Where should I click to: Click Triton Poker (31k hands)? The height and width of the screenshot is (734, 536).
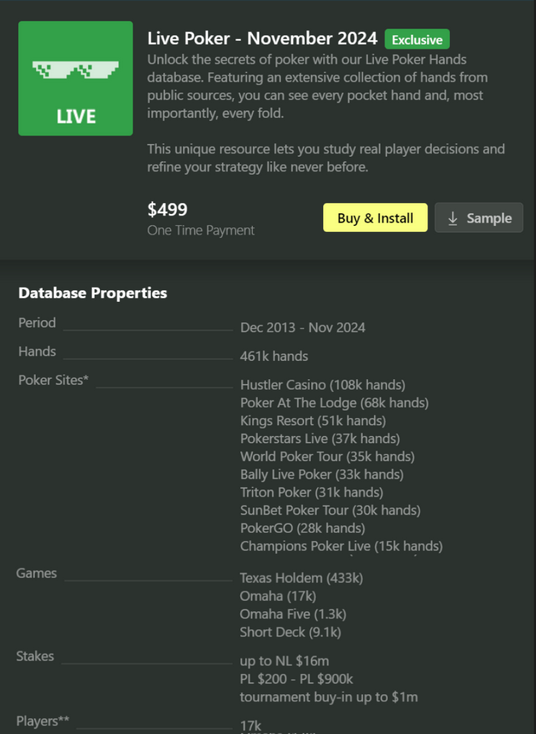coord(311,492)
